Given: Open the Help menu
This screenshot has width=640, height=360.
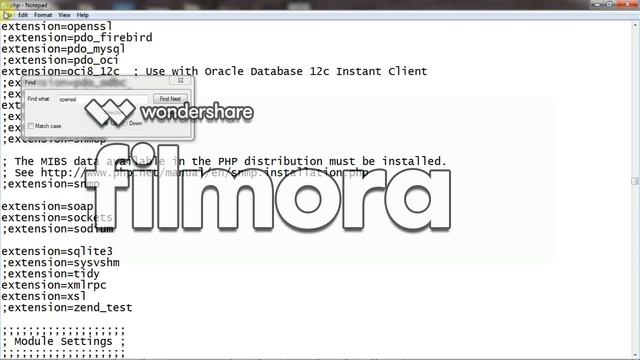Looking at the screenshot, I should (x=82, y=15).
